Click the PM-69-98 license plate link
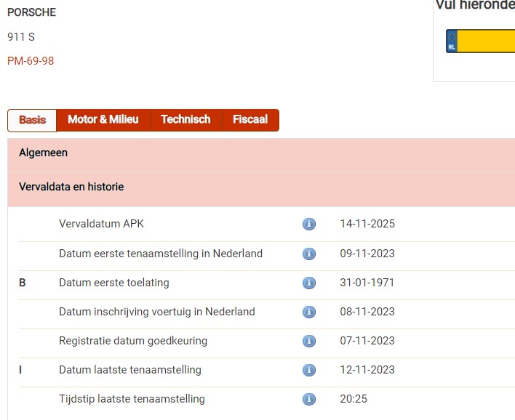This screenshot has width=515, height=420. (31, 61)
